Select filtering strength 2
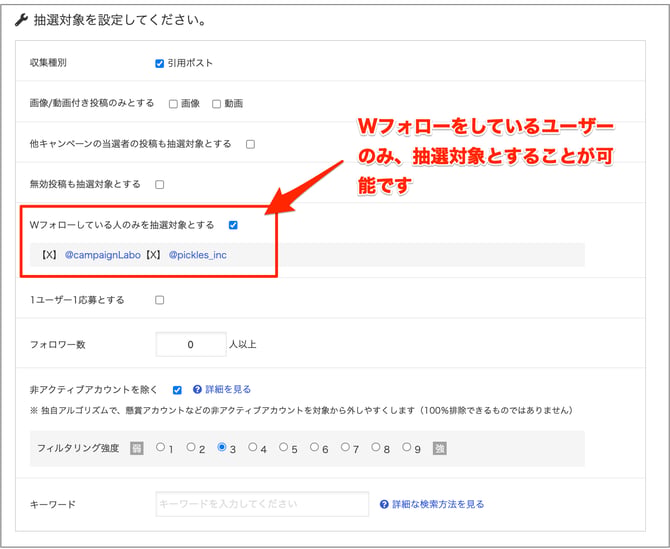 point(191,447)
